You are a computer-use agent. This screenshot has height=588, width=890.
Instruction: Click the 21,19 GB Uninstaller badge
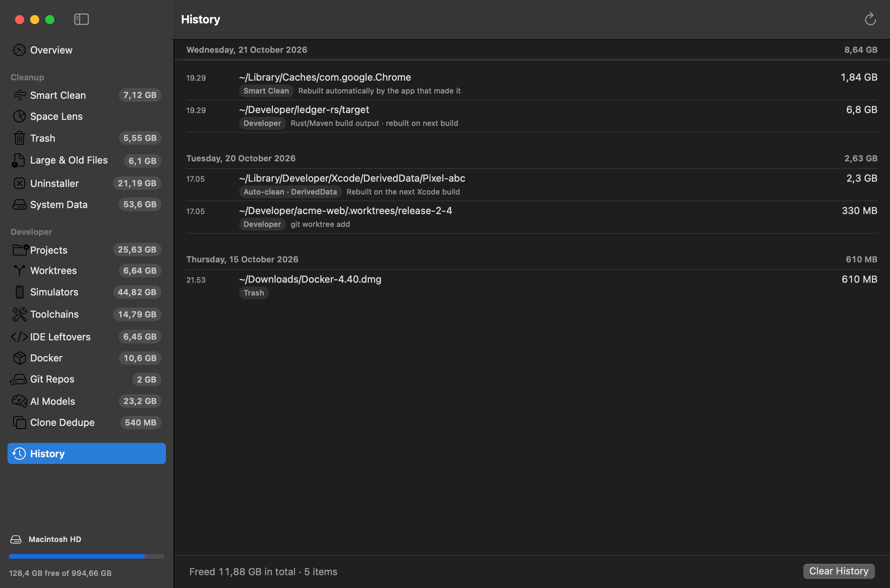tap(137, 183)
